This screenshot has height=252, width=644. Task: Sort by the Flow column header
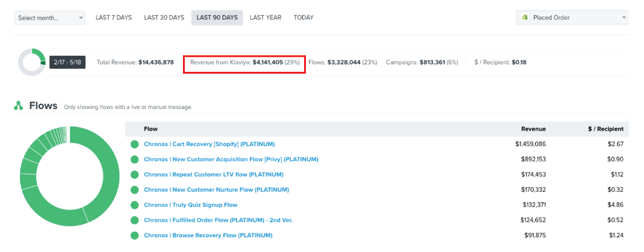tap(151, 129)
